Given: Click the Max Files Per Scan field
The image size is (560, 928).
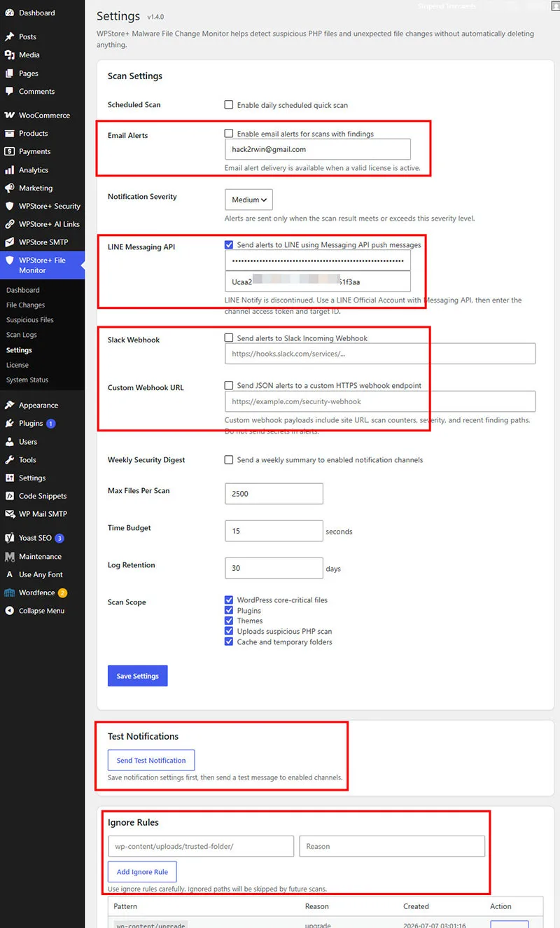Looking at the screenshot, I should (274, 493).
